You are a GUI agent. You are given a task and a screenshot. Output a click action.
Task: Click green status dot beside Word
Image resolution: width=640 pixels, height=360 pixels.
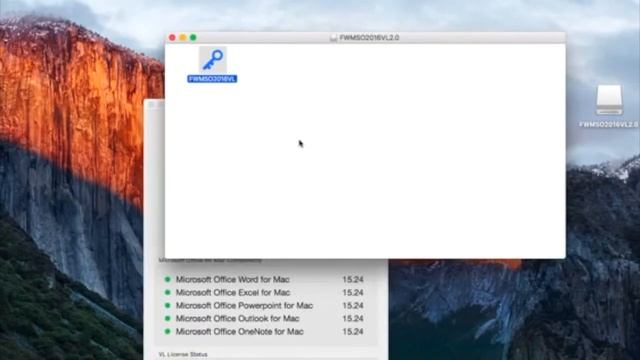click(x=167, y=280)
